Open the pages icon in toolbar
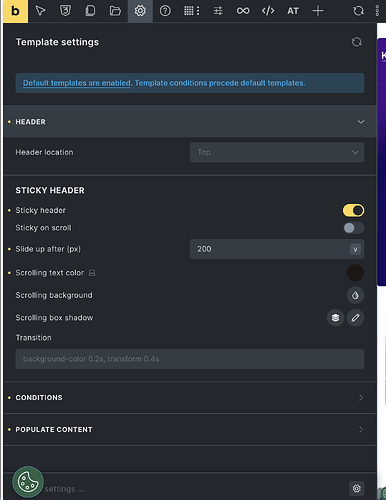Viewport: 386px width, 500px height. (x=90, y=11)
